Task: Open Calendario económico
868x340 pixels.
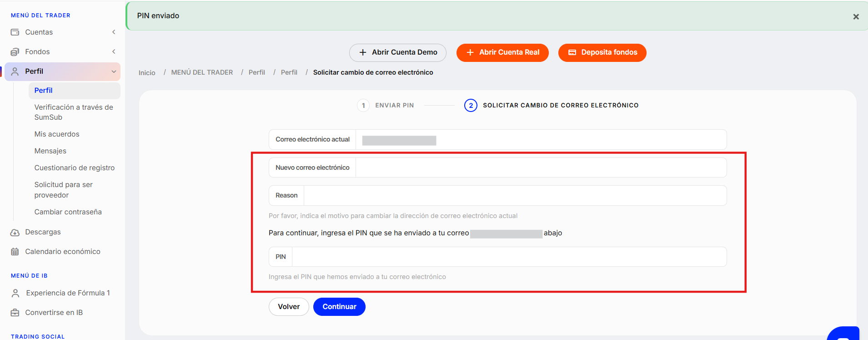Action: 63,252
